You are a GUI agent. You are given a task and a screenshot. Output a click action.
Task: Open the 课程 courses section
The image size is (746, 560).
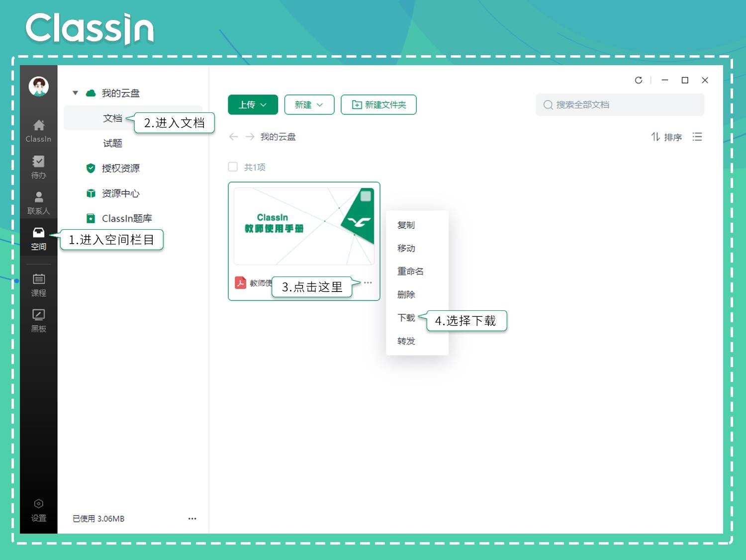click(38, 285)
